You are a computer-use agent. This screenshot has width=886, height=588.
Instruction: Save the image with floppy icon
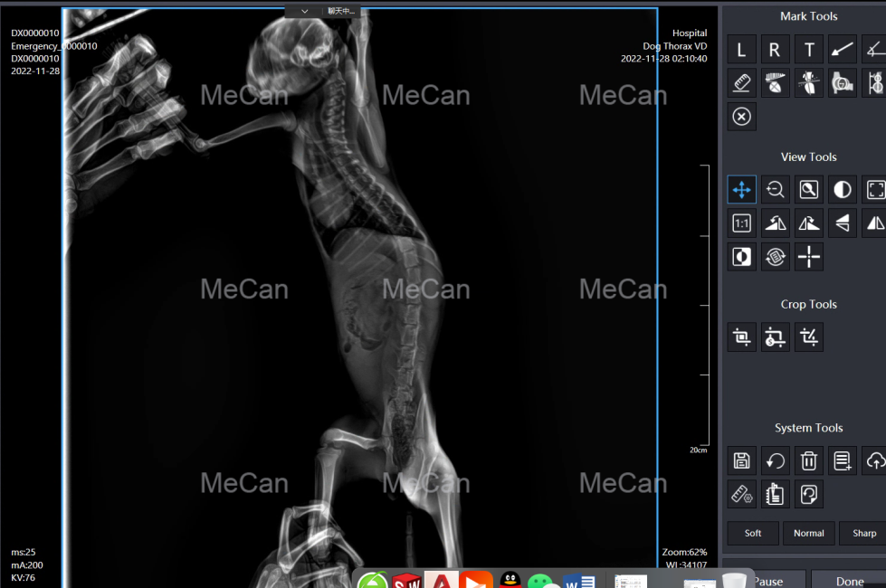[741, 461]
